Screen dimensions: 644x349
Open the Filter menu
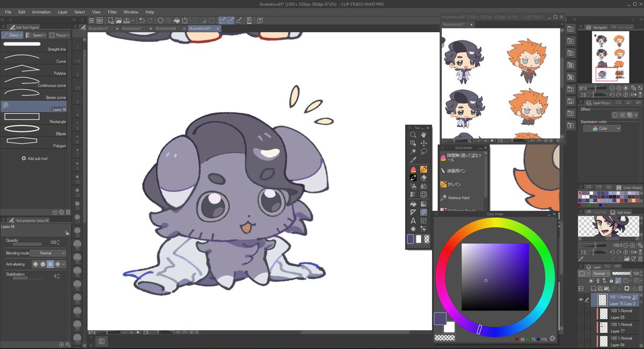[x=112, y=12]
